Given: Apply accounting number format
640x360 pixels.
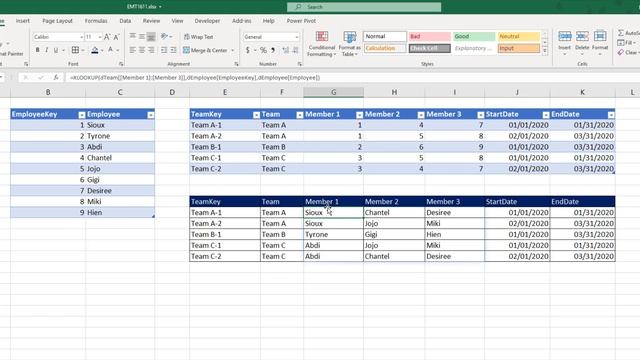Looking at the screenshot, I should [247, 50].
